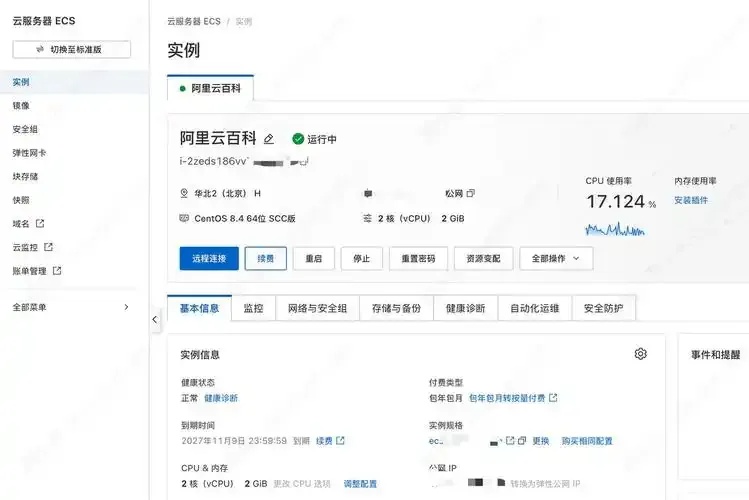Click the instance ID i-2zeds186vv text
749x500 pixels.
pos(214,161)
